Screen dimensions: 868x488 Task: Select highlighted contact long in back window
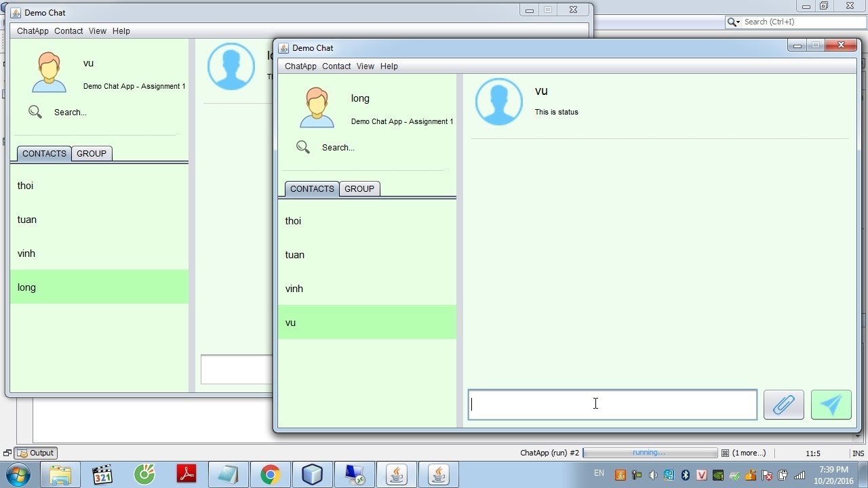point(99,287)
